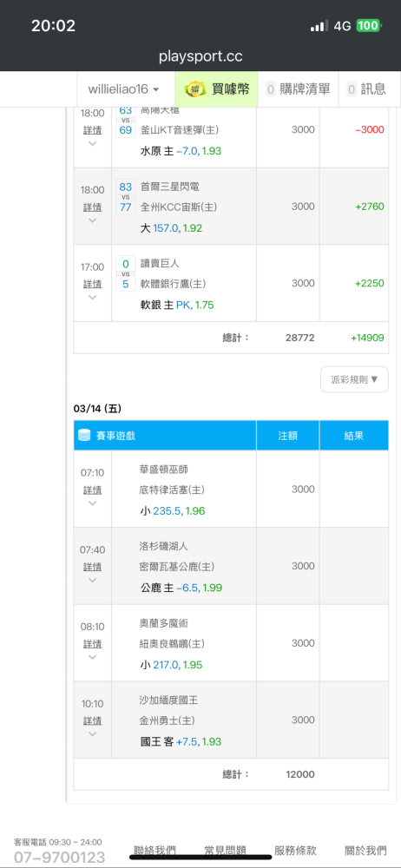Select the 大 157.0, 1.92 bet line
The width and height of the screenshot is (401, 868).
[171, 228]
